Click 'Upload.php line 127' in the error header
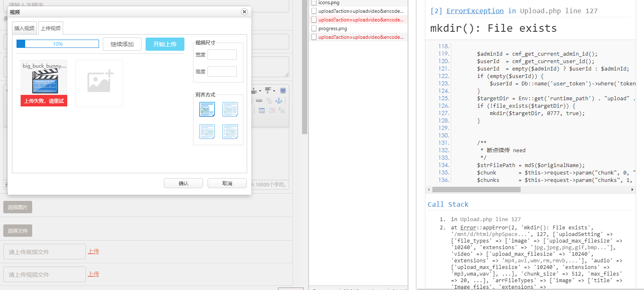 (559, 11)
